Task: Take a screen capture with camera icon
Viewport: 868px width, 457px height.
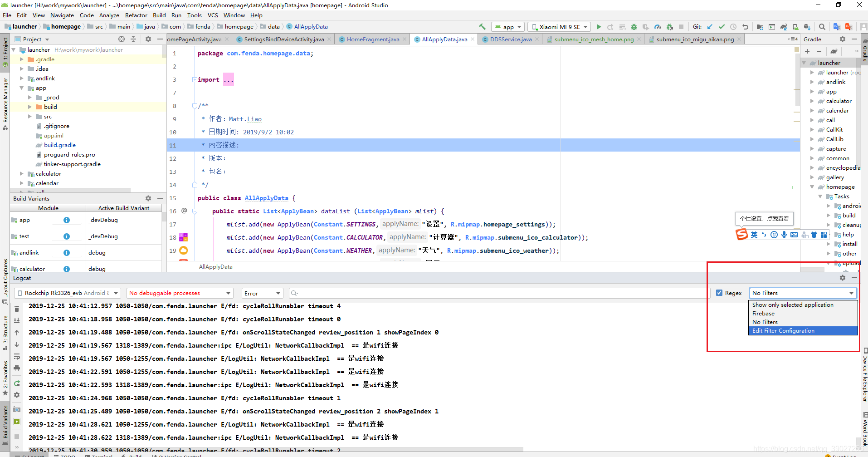Action: pyautogui.click(x=17, y=409)
